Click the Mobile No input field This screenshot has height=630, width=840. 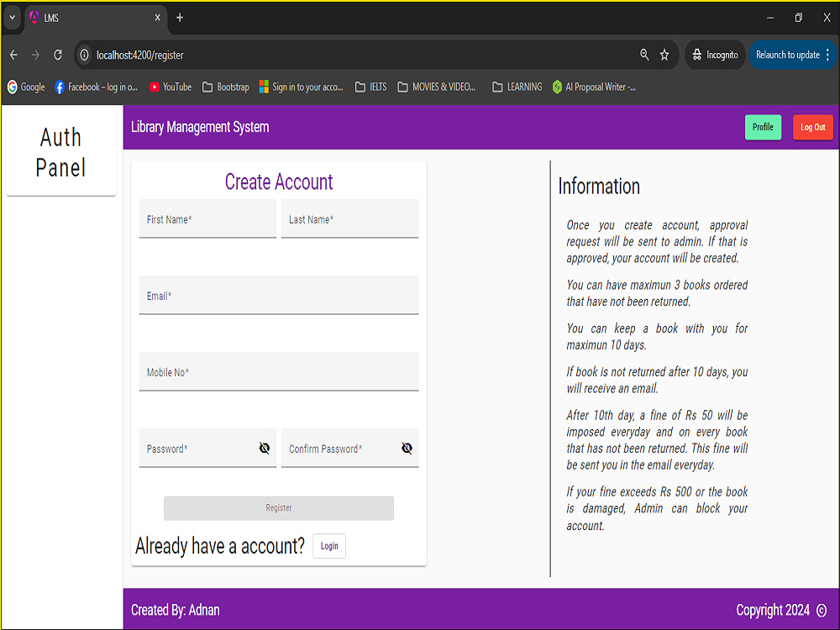pyautogui.click(x=279, y=372)
